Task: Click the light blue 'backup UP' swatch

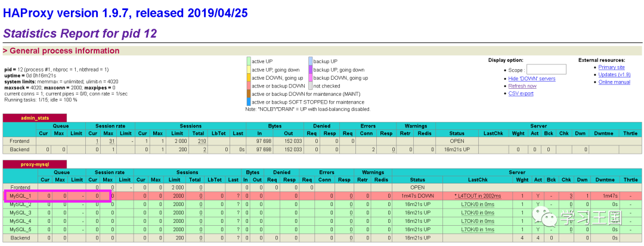Action: coord(310,61)
